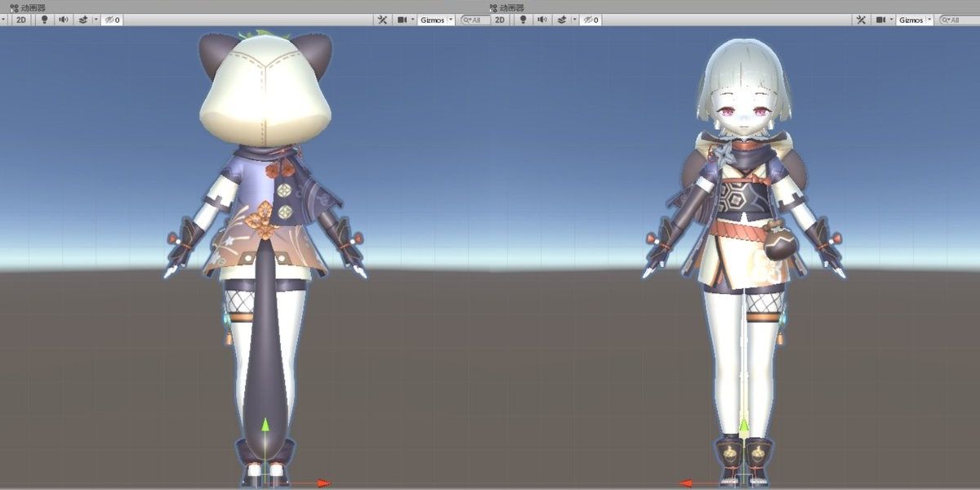Open component tools in left scene view
Screen dimensions: 980x490
[x=384, y=20]
